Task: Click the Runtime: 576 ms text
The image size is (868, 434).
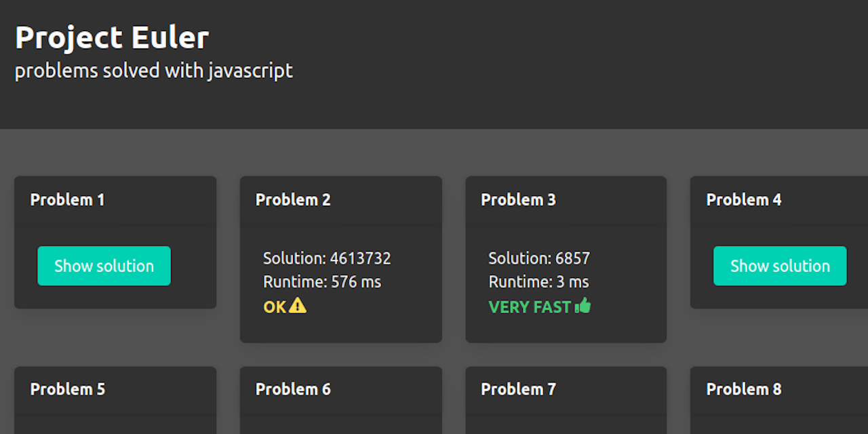Action: 322,281
